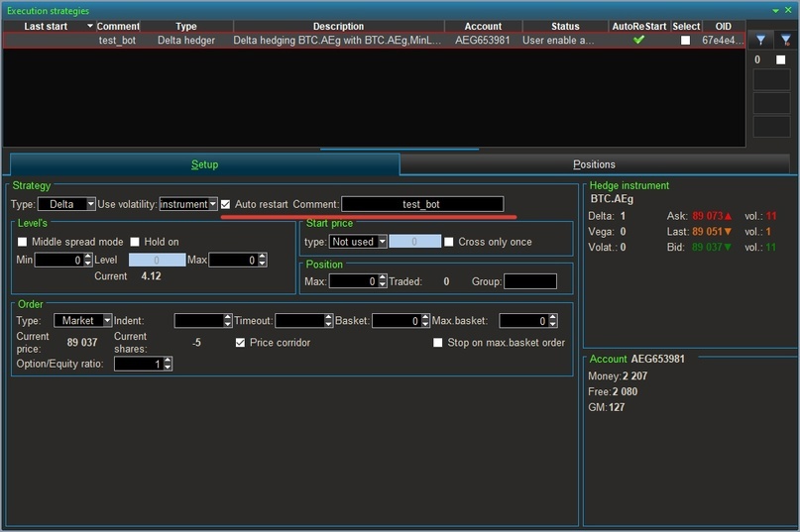Click the Level's Max value field
This screenshot has width=800, height=532.
click(x=238, y=261)
